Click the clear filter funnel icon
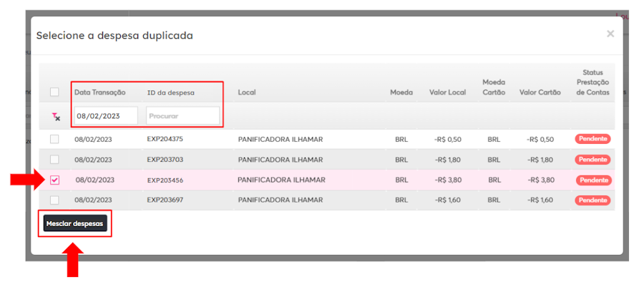This screenshot has width=644, height=287. pos(55,116)
